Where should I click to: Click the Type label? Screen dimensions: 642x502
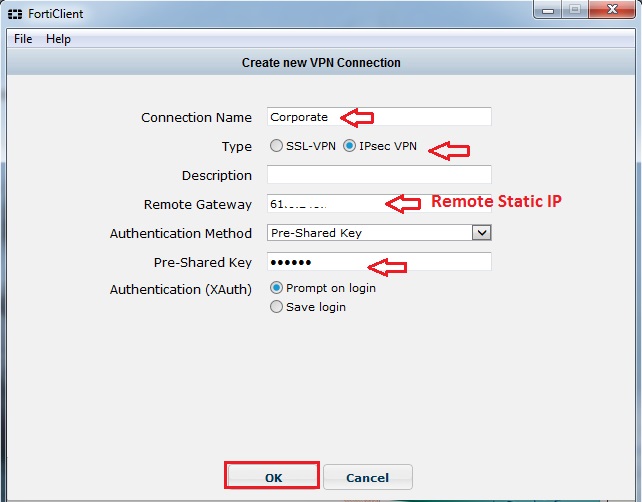tap(237, 147)
